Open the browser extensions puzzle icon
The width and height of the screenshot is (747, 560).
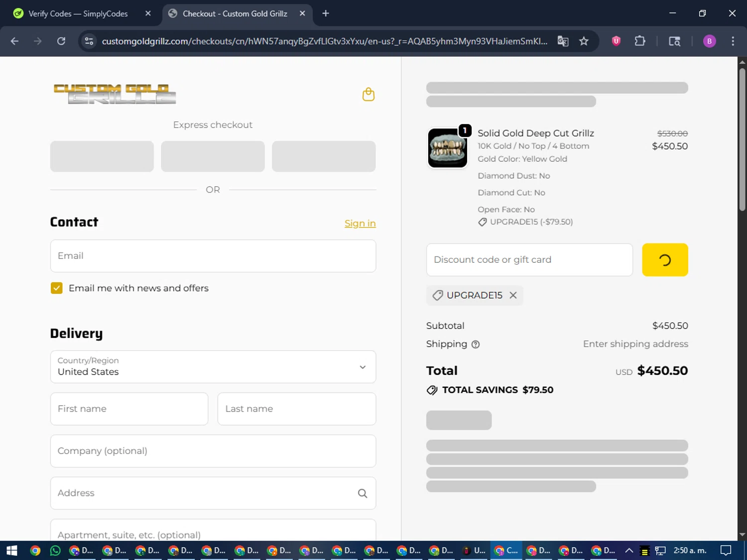click(x=640, y=41)
